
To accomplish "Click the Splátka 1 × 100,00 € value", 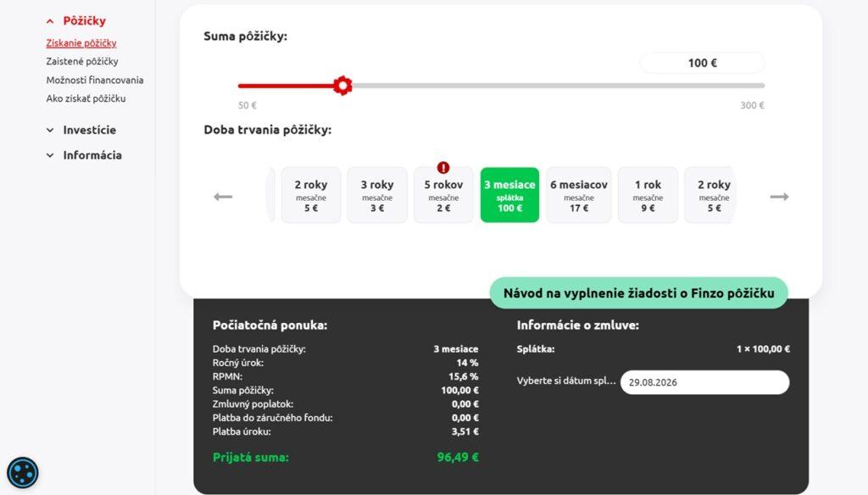I will (x=763, y=349).
